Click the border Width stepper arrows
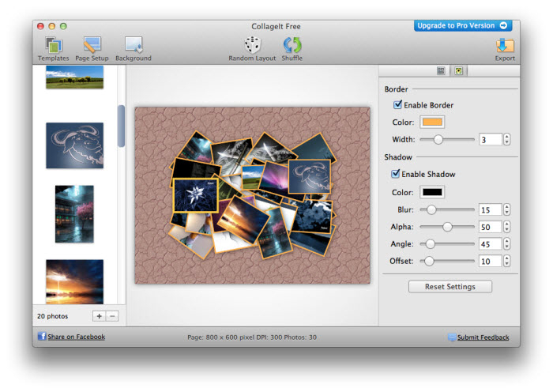The image size is (553, 392). [x=506, y=139]
